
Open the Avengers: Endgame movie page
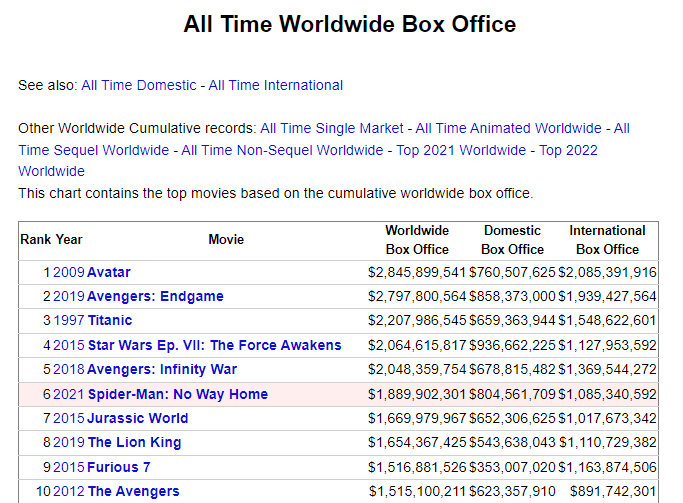[156, 297]
